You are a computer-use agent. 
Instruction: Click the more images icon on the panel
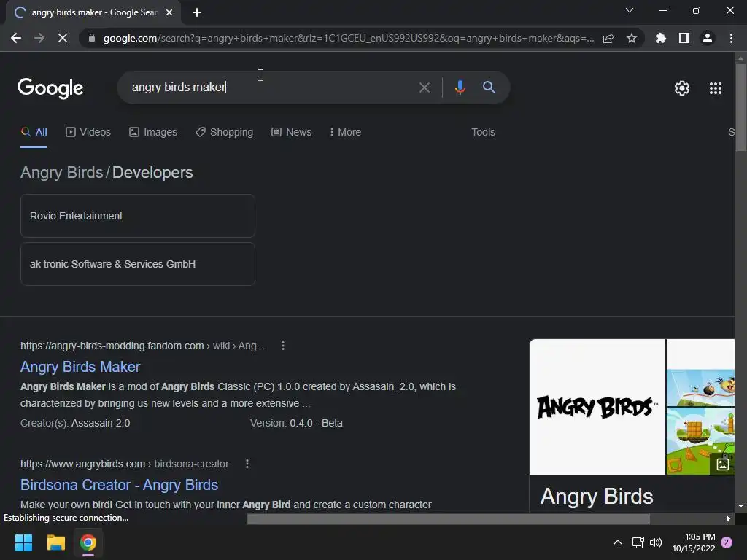click(x=722, y=464)
